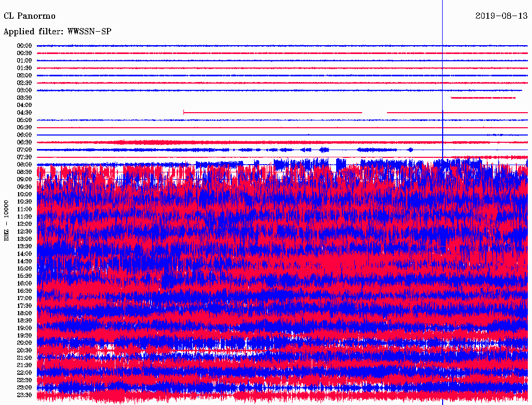The height and width of the screenshot is (405, 532).
Task: Select the 06:00 time label
Action: point(24,135)
